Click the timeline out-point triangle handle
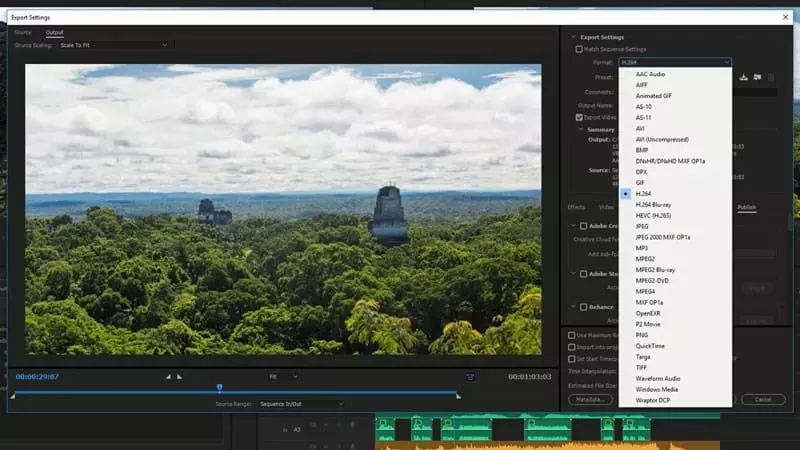Viewport: 800px width, 450px height. point(459,396)
